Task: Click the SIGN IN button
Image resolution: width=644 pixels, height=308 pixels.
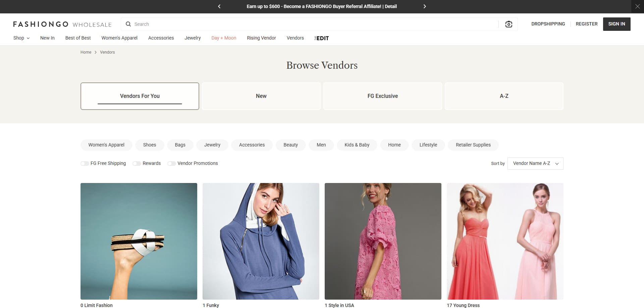Action: (616, 24)
